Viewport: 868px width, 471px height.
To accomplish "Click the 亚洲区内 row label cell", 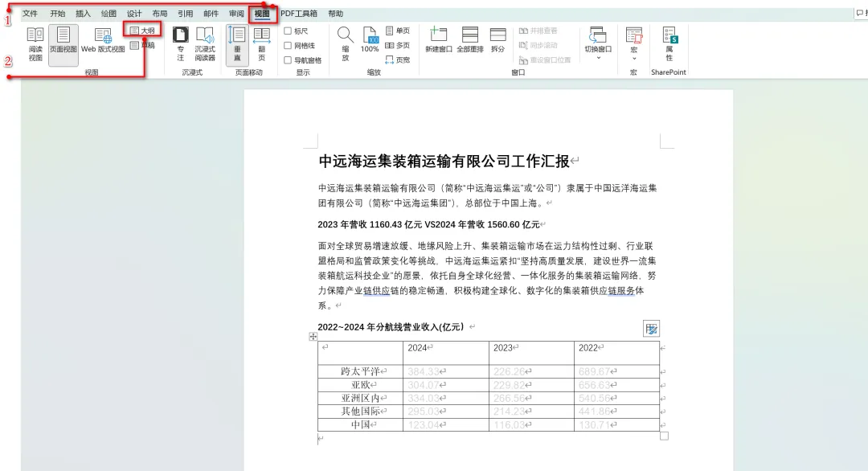I will pyautogui.click(x=360, y=398).
